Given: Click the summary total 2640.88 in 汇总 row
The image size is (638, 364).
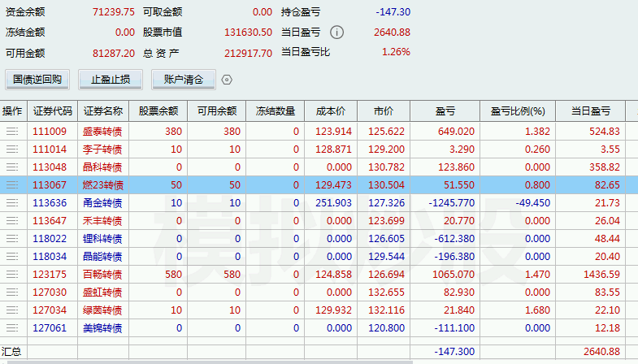Looking at the screenshot, I should [x=601, y=351].
